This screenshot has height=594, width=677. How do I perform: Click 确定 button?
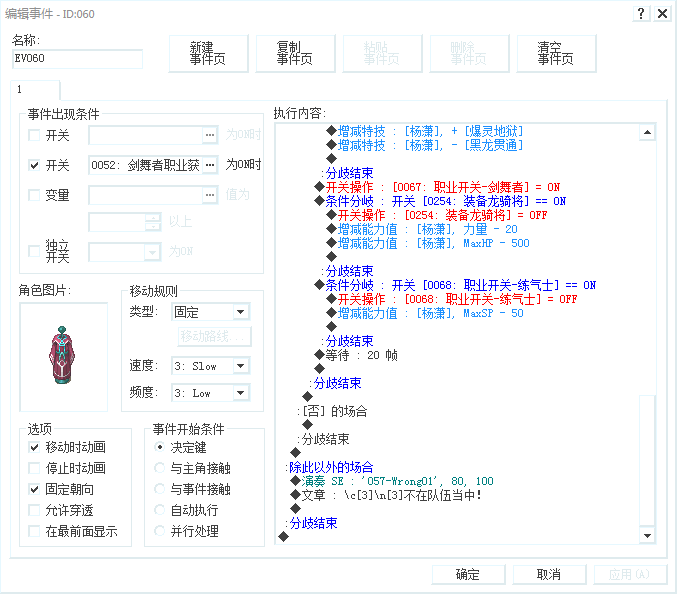tap(468, 575)
